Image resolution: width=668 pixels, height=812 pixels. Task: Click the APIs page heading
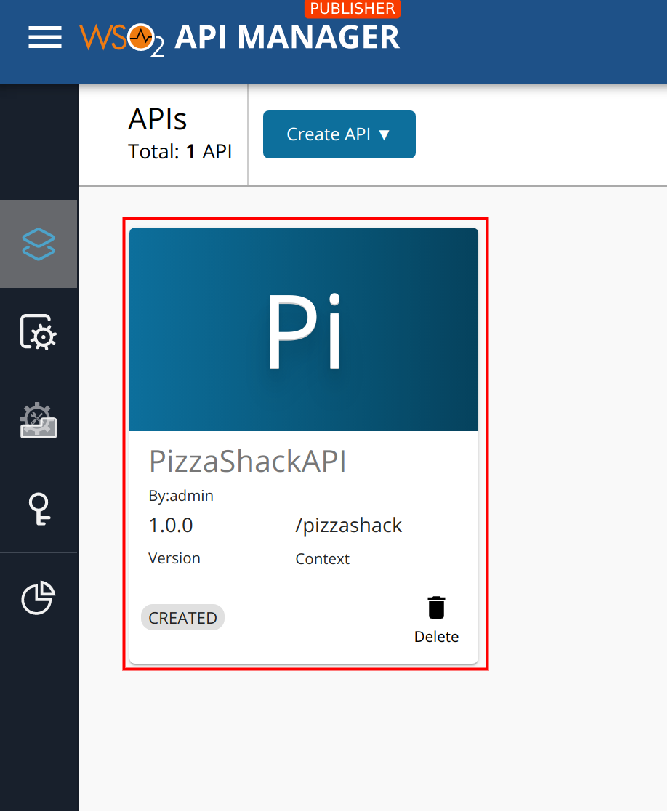tap(158, 119)
